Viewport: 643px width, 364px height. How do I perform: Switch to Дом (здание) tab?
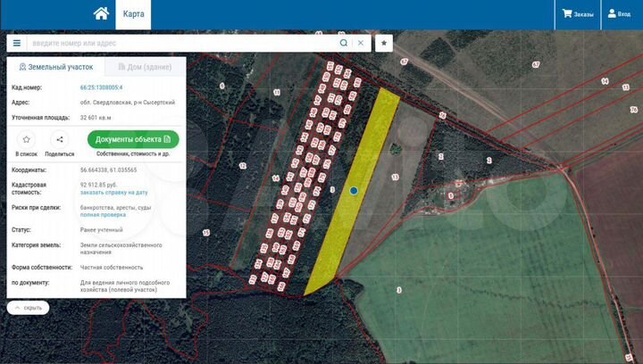point(145,67)
